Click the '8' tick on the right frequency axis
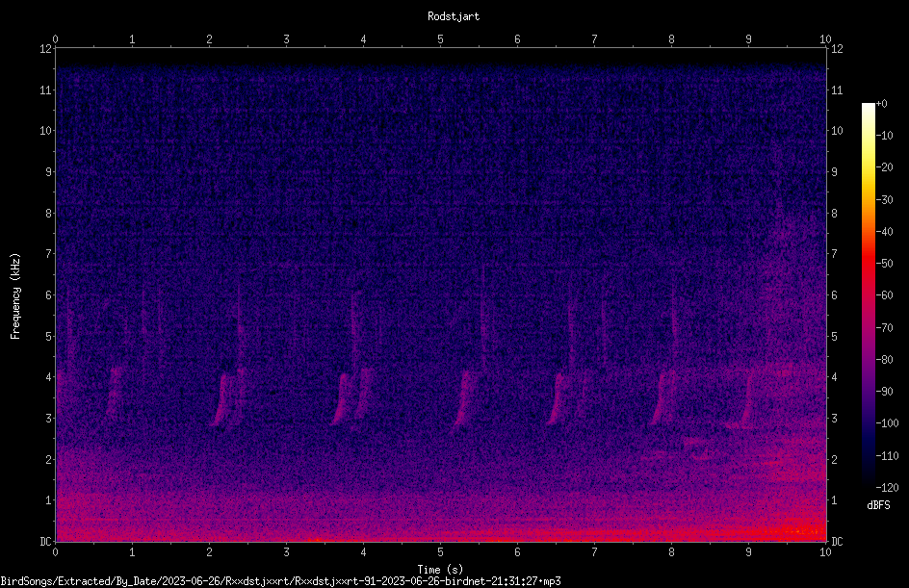 click(834, 214)
